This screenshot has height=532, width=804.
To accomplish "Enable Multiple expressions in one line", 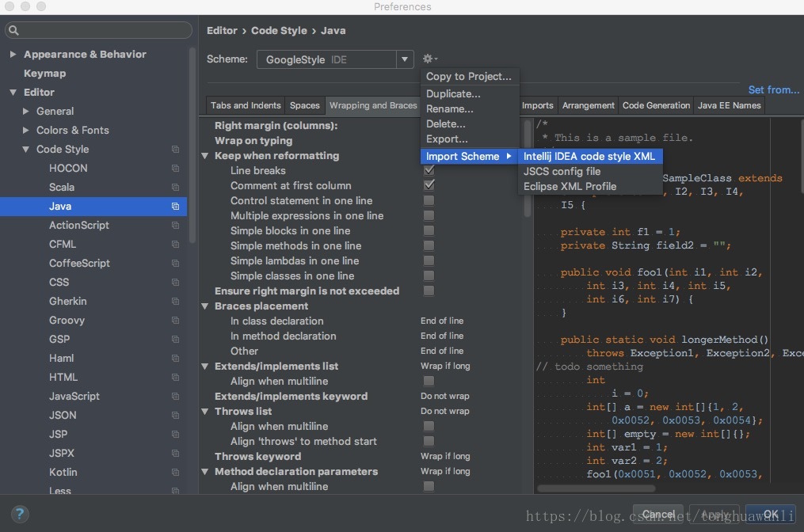I will (429, 215).
